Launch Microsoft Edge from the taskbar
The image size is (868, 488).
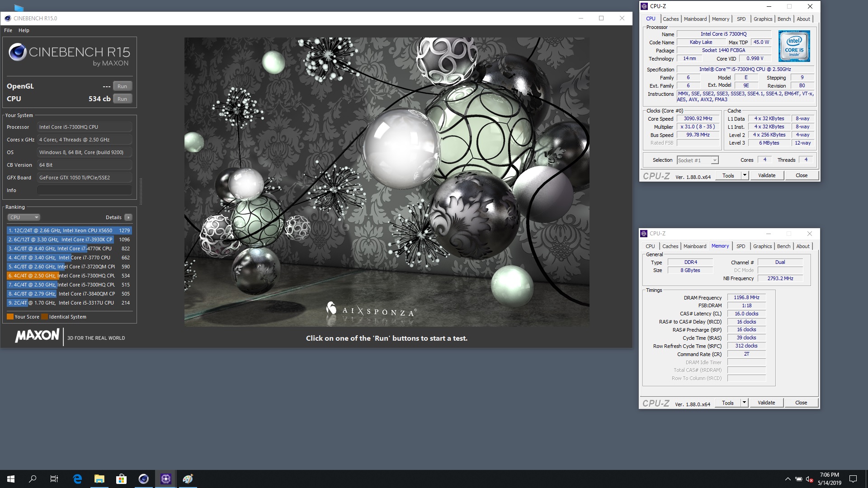click(77, 479)
